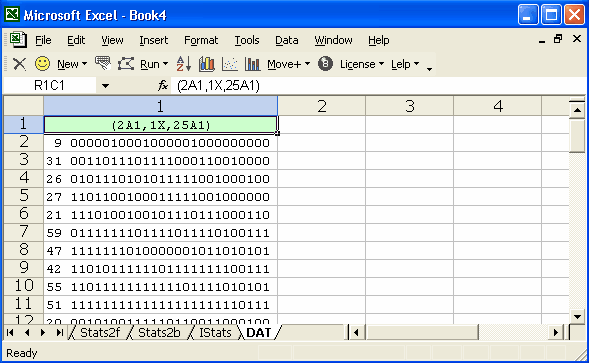Image resolution: width=589 pixels, height=363 pixels.
Task: Open the Data menu
Action: click(287, 40)
